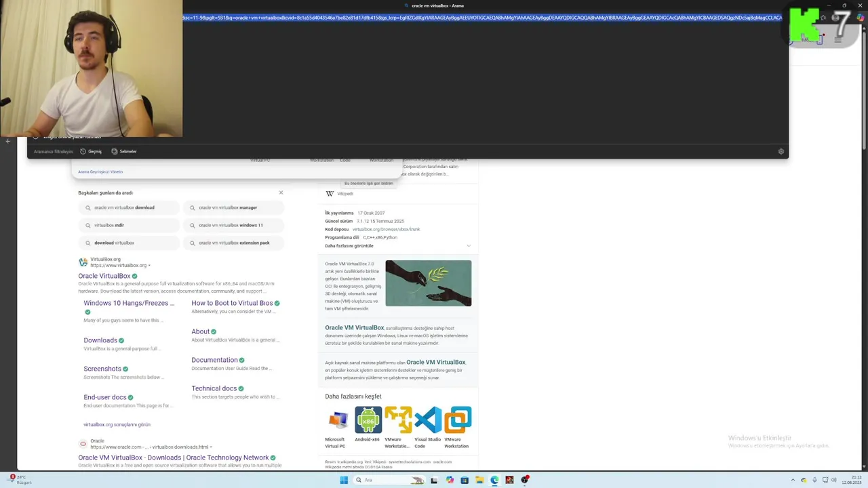Screen dimensions: 868x488
Task: Click the 'oracle vm virtualbox manager' suggestion
Action: click(233, 207)
